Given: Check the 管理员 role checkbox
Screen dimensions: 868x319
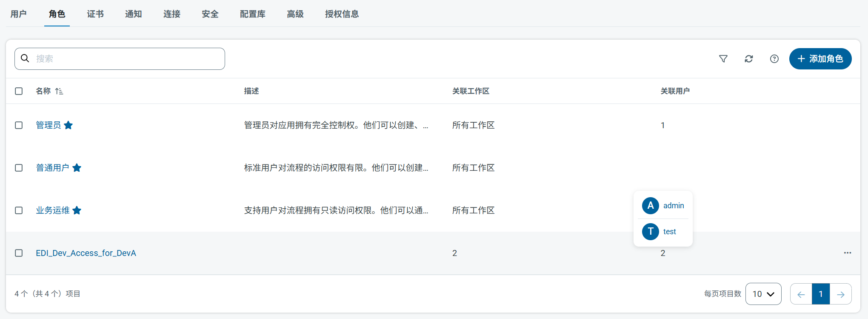Looking at the screenshot, I should point(19,125).
